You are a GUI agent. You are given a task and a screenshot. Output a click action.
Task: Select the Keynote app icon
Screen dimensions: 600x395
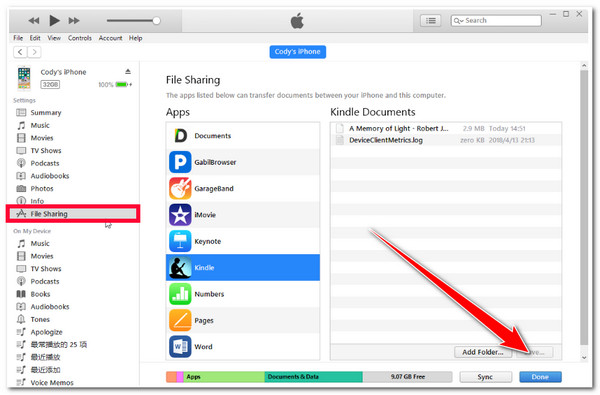pyautogui.click(x=180, y=241)
